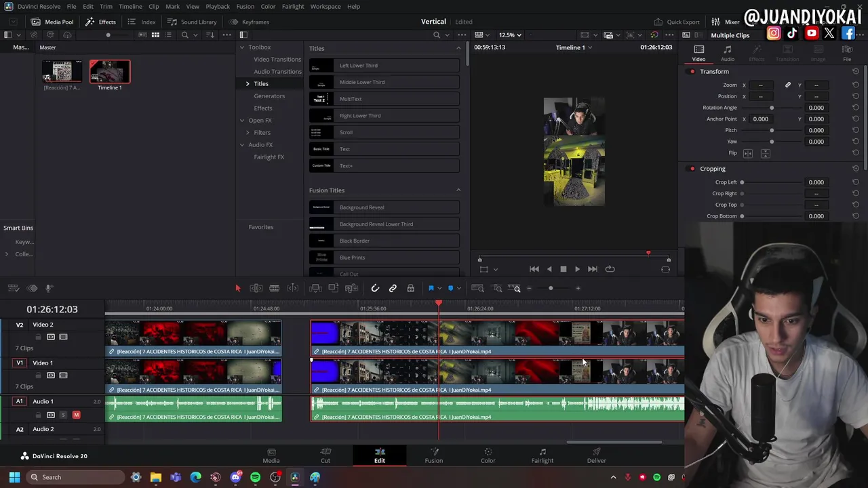Collapse the Audio FX section
The width and height of the screenshot is (868, 488).
[242, 145]
